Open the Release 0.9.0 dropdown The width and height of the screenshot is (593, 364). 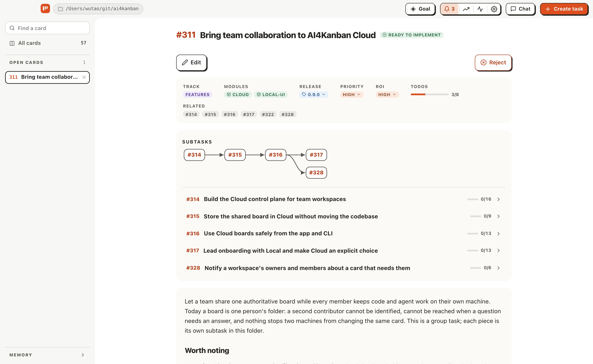[314, 95]
